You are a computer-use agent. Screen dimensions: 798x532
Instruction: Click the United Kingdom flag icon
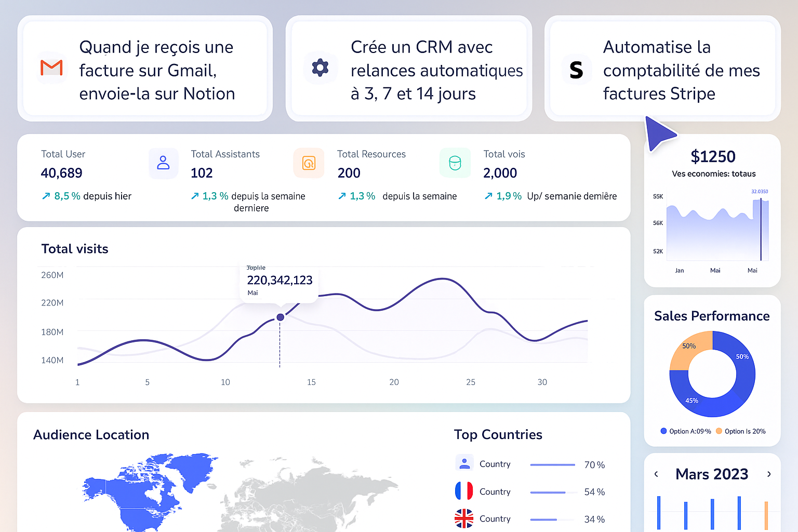pos(464,518)
